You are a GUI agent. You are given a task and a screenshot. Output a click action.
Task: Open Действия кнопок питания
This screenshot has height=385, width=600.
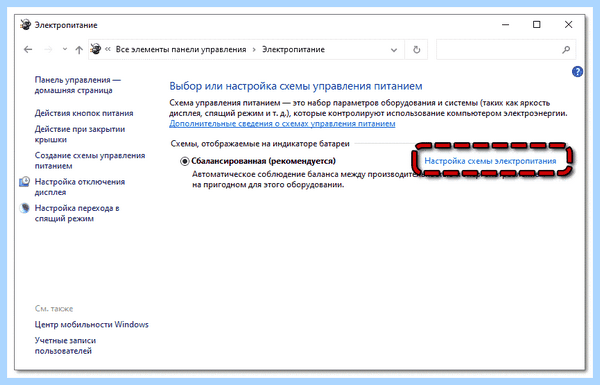coord(84,113)
